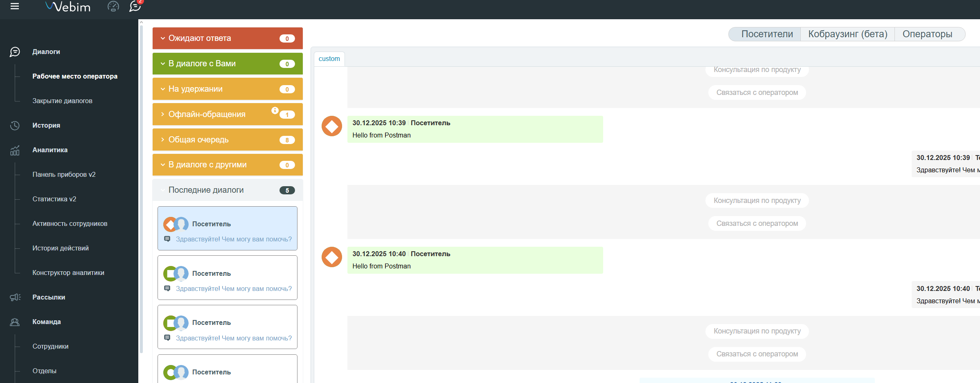Click info icon on Офлайн-обращения
The image size is (980, 383).
pyautogui.click(x=275, y=110)
